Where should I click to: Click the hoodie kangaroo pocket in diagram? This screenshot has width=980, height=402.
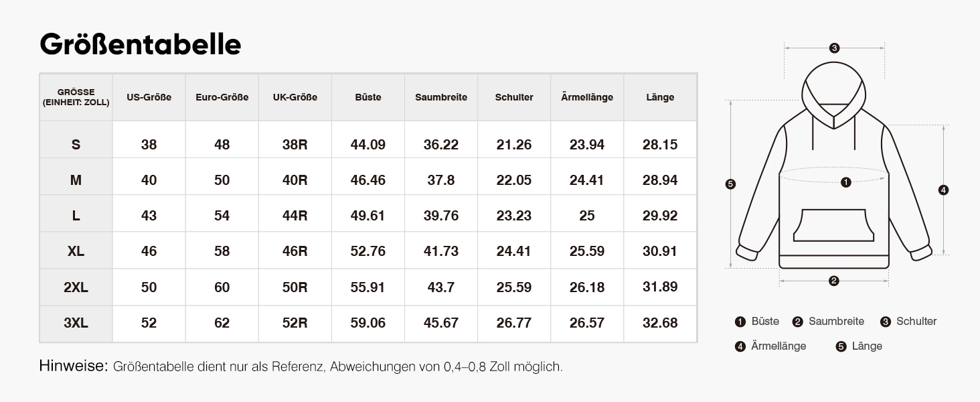(x=834, y=225)
